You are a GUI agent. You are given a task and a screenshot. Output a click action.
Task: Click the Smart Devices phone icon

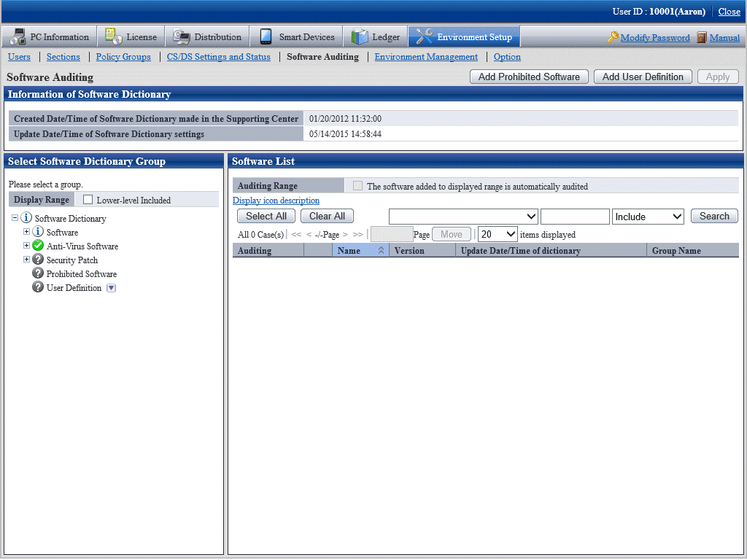266,36
